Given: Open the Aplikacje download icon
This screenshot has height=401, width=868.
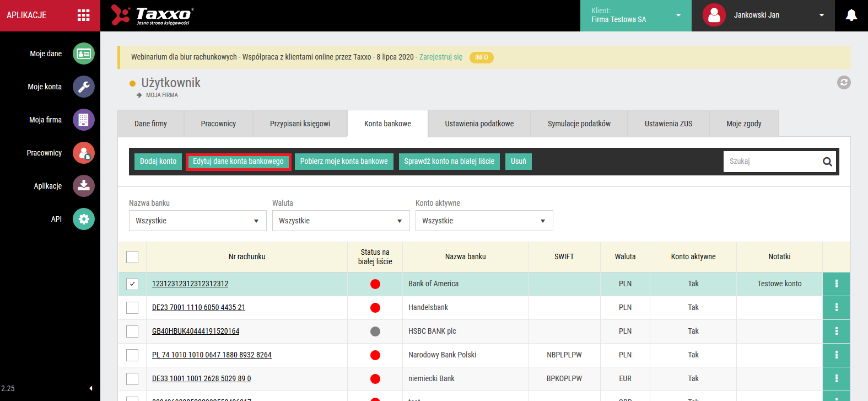Looking at the screenshot, I should [x=84, y=186].
